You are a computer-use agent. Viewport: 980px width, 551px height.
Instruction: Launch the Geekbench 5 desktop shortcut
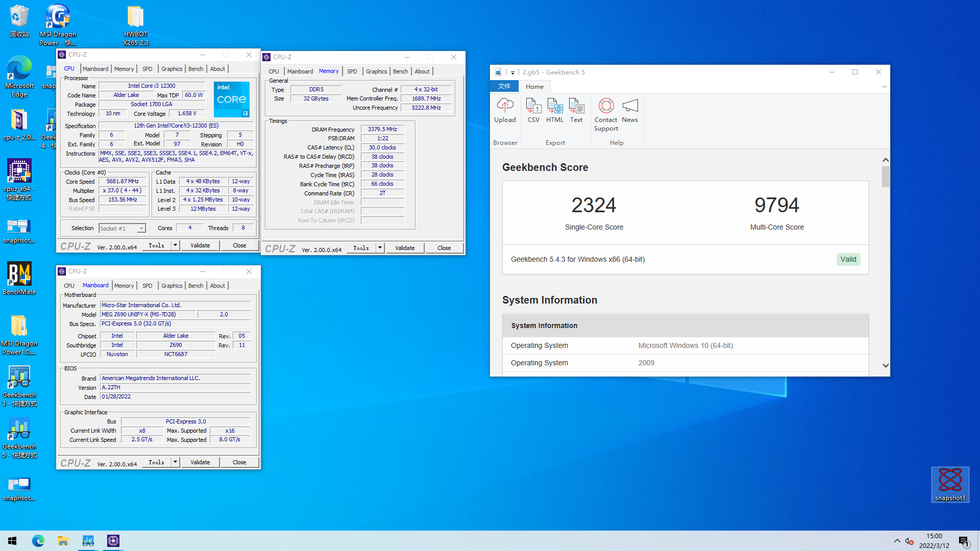tap(19, 438)
